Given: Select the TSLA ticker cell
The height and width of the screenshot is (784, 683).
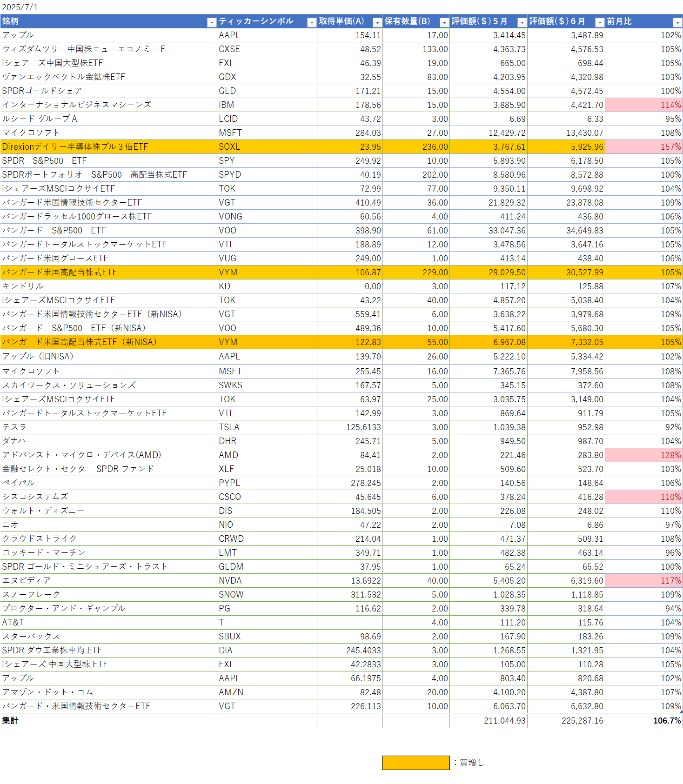Looking at the screenshot, I should (x=267, y=427).
